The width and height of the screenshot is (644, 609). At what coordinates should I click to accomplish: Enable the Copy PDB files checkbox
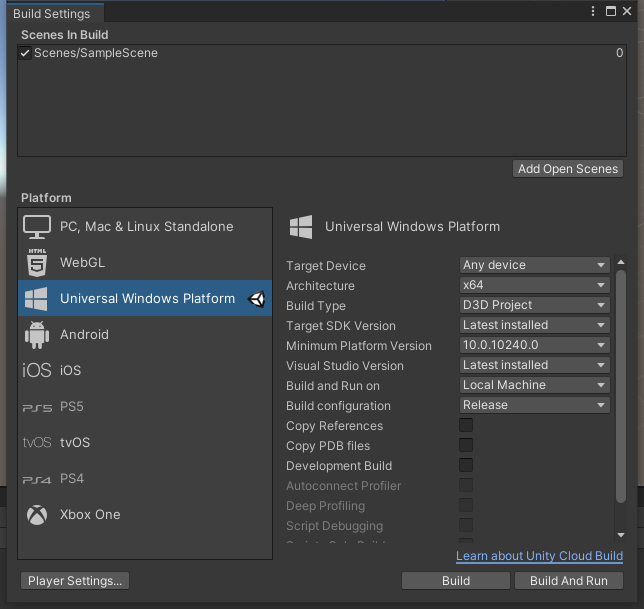pos(466,445)
